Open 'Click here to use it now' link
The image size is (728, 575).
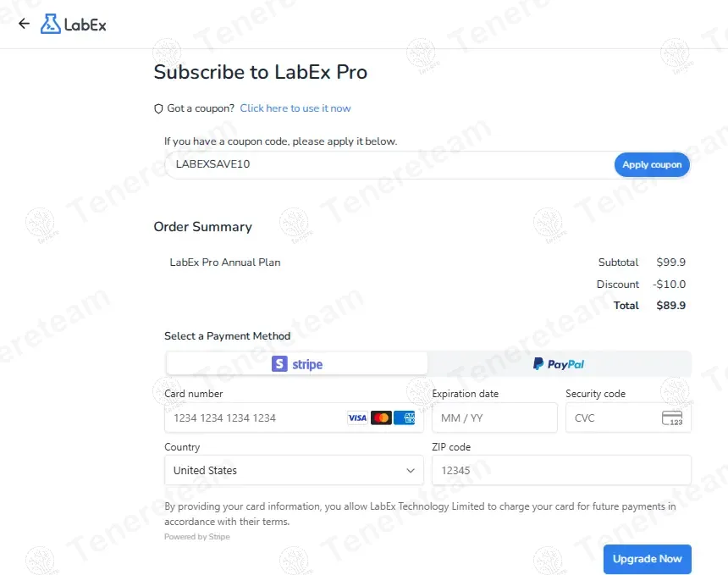coord(295,108)
